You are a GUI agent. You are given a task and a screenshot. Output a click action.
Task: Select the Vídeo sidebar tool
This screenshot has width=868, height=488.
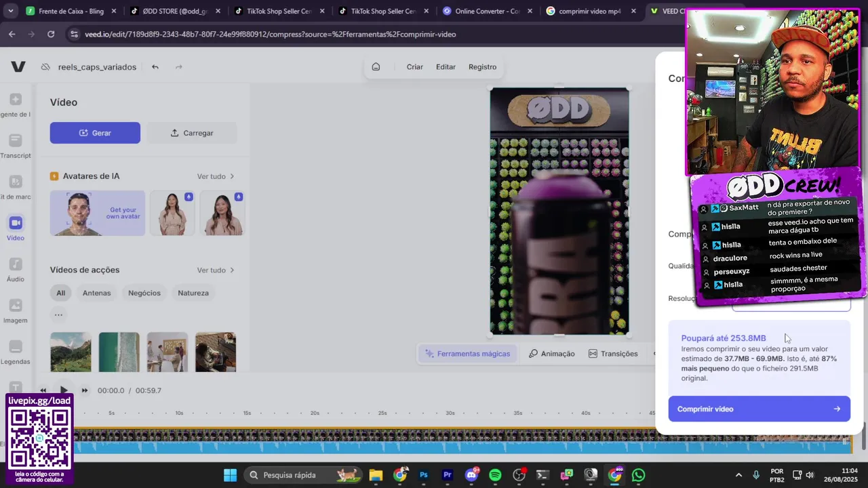(x=15, y=228)
